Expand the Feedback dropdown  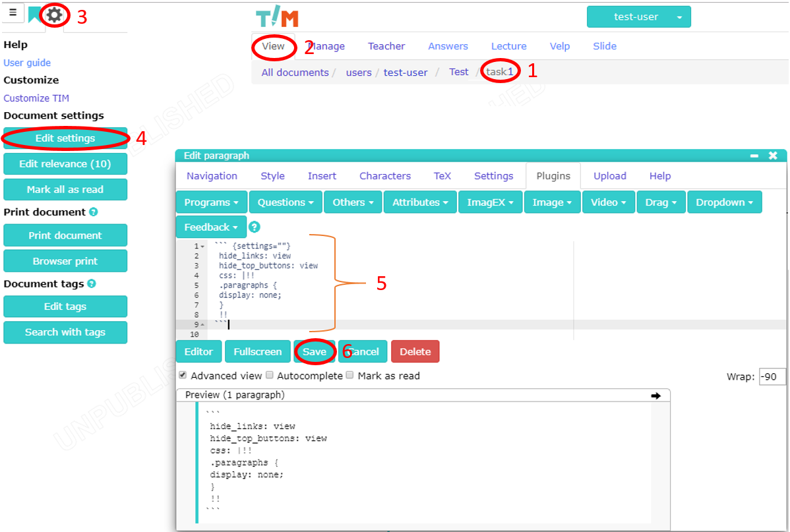click(211, 227)
